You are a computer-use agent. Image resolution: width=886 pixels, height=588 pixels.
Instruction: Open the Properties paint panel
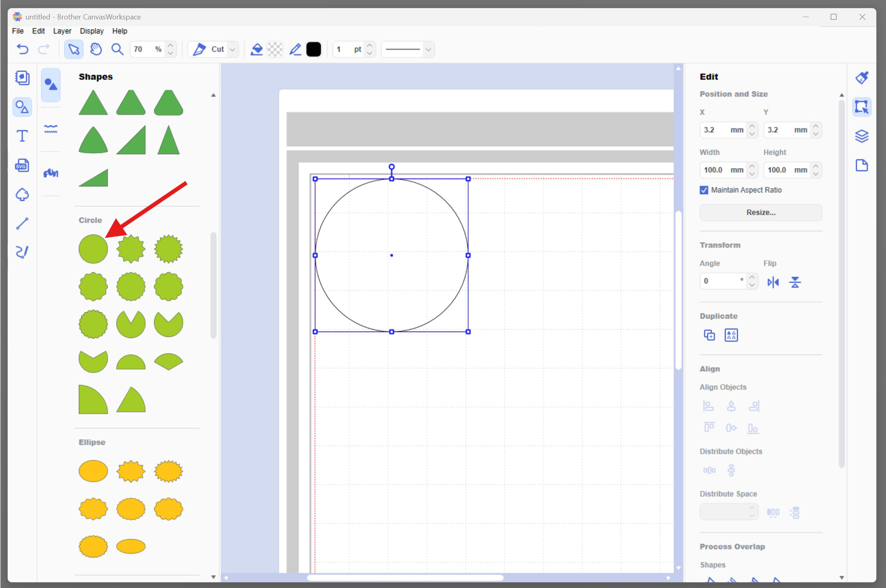(x=862, y=77)
